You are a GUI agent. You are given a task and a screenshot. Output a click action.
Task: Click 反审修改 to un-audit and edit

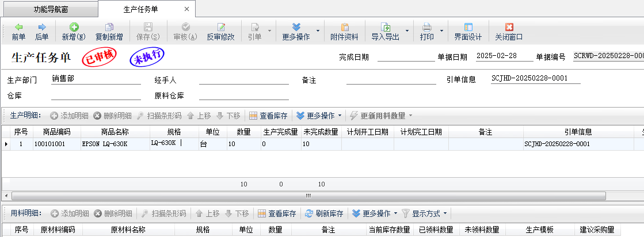point(220,31)
